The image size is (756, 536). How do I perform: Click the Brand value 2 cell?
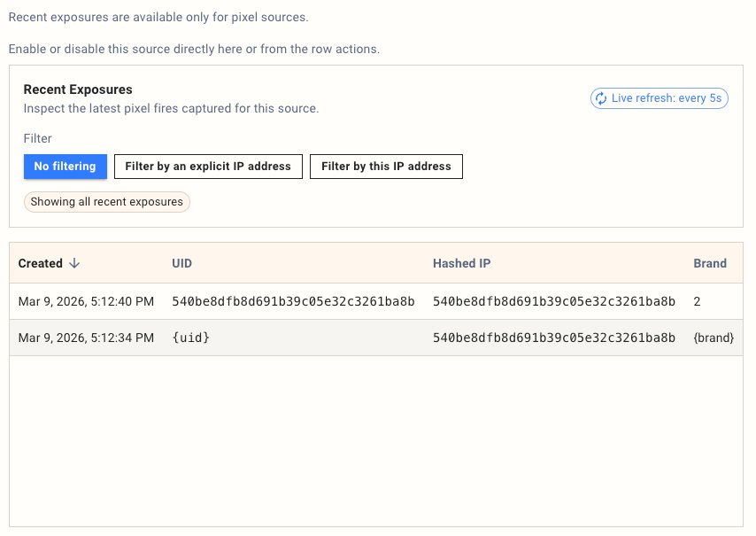coord(698,302)
